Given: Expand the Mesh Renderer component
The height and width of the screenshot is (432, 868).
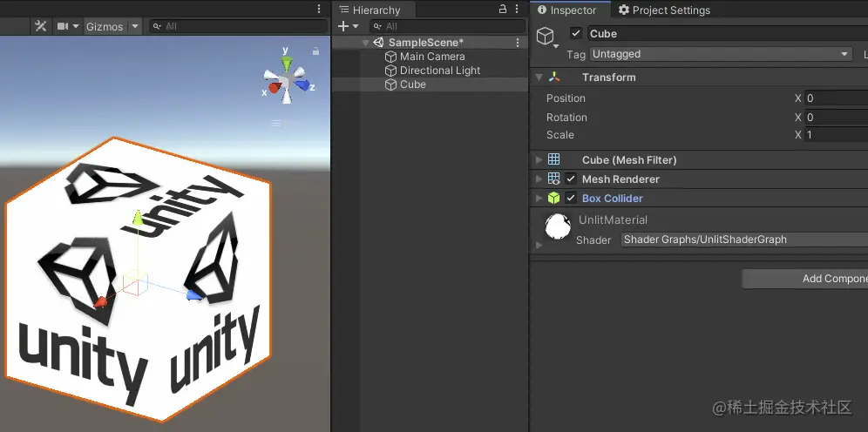Looking at the screenshot, I should pyautogui.click(x=539, y=179).
